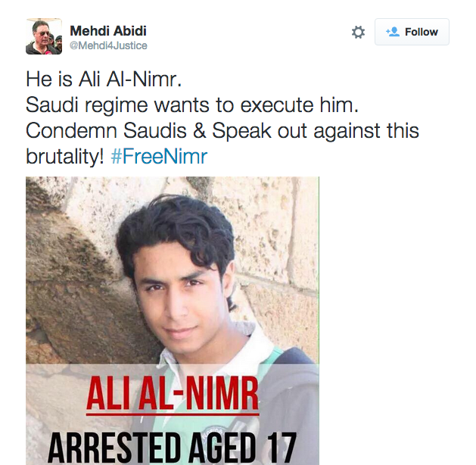Click the display name Mehdi Abidi
This screenshot has width=476, height=465.
pyautogui.click(x=107, y=30)
